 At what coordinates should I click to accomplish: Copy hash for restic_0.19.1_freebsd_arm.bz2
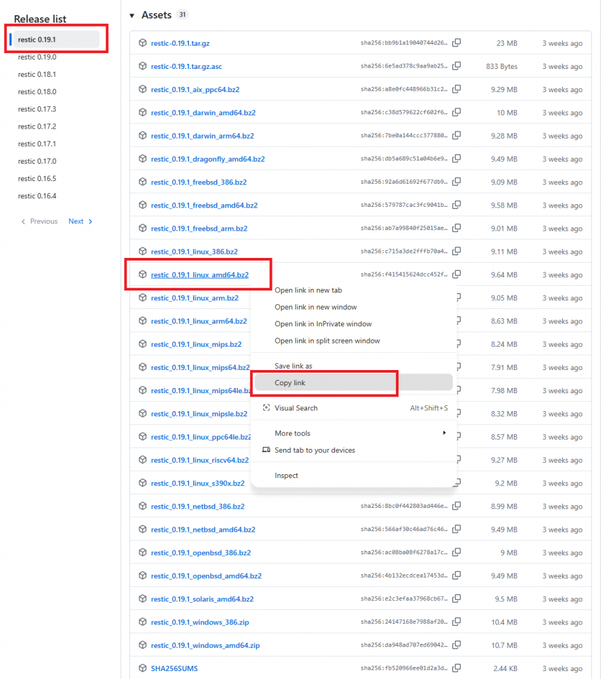456,228
